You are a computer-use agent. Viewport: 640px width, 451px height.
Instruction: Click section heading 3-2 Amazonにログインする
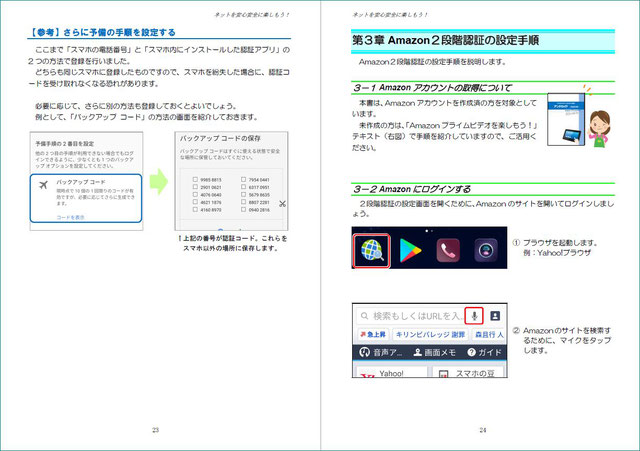coord(411,189)
